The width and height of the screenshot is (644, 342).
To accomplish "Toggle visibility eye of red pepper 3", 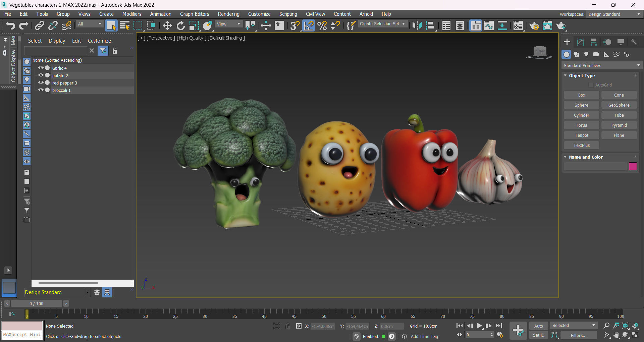I will tap(41, 82).
